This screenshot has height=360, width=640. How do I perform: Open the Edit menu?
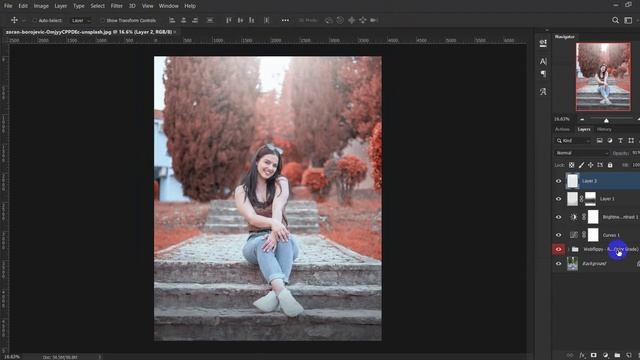23,6
